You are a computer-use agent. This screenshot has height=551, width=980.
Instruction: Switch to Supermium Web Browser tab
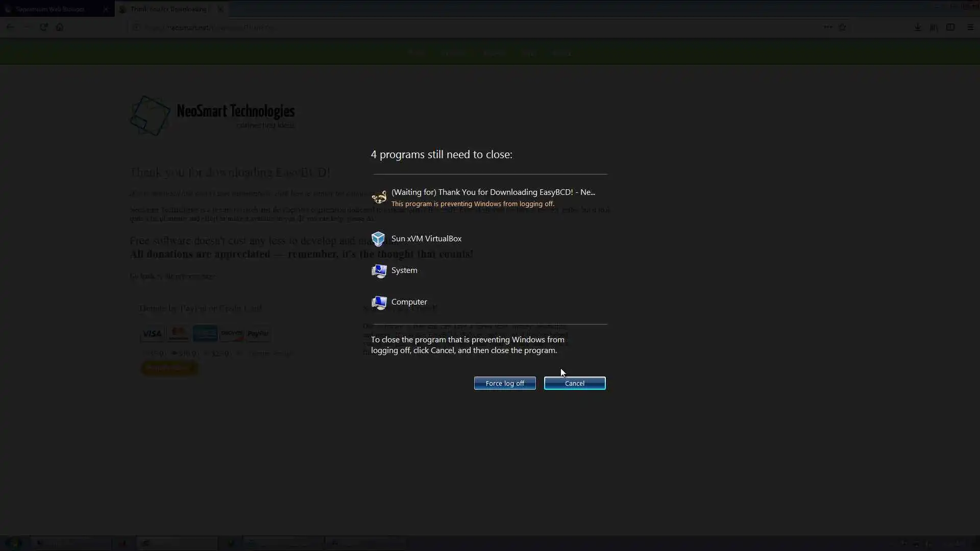[x=50, y=9]
